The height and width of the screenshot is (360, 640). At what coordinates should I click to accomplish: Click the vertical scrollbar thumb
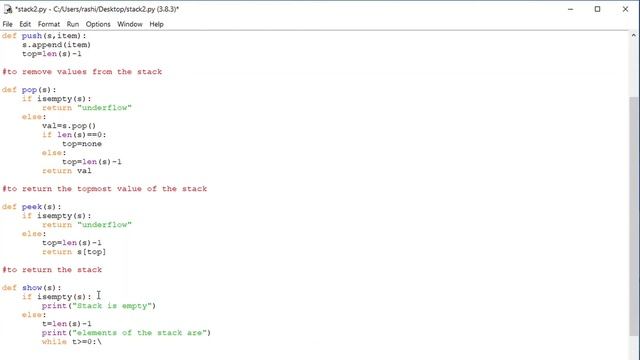coord(633,216)
